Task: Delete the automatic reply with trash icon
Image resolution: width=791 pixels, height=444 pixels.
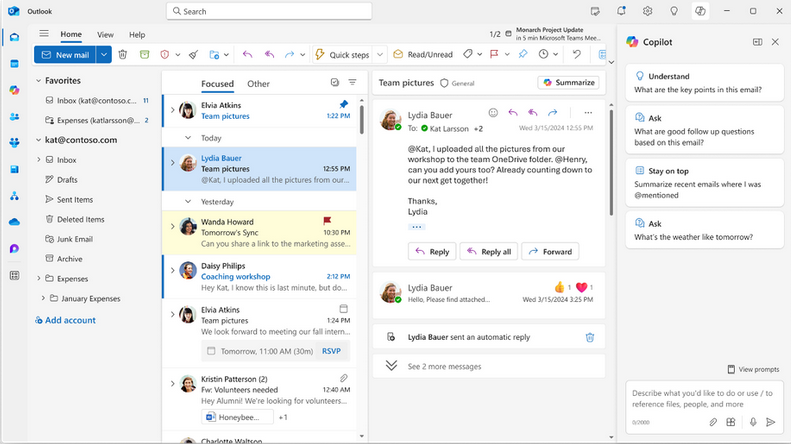Action: pos(590,338)
